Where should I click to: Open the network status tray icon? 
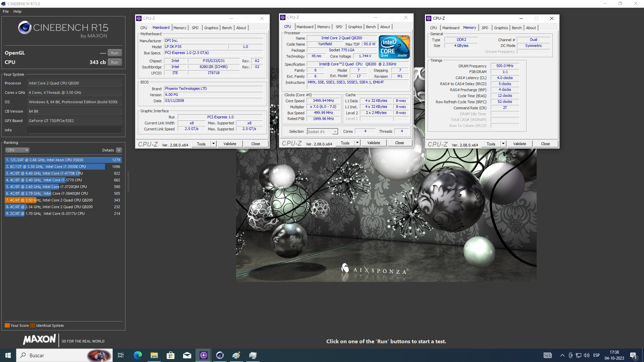tap(579, 355)
